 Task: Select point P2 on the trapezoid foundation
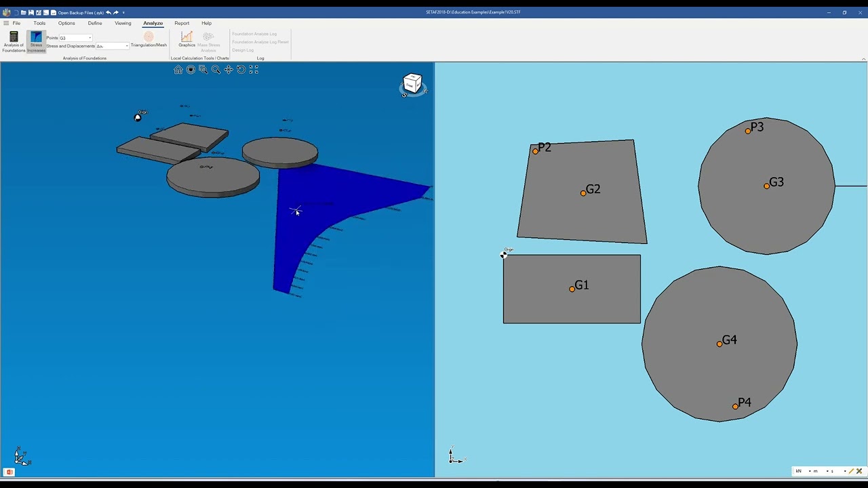[x=536, y=151]
